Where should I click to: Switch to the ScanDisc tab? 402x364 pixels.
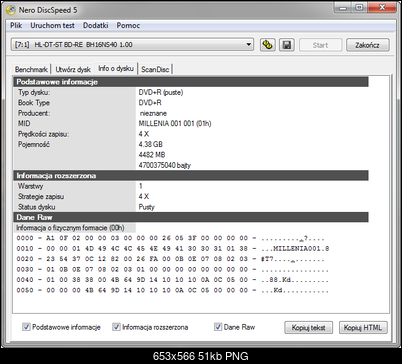coord(155,69)
